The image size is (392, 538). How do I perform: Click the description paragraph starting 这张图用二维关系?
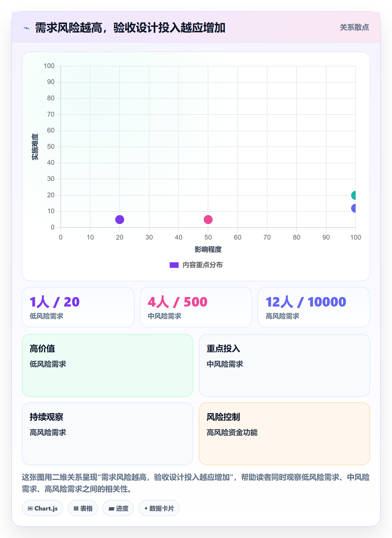pyautogui.click(x=196, y=483)
